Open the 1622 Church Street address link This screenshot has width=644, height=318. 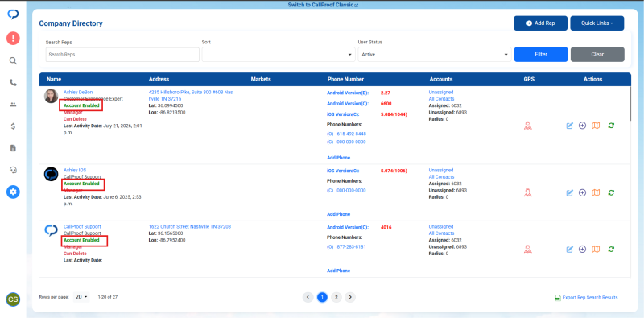[x=190, y=226]
